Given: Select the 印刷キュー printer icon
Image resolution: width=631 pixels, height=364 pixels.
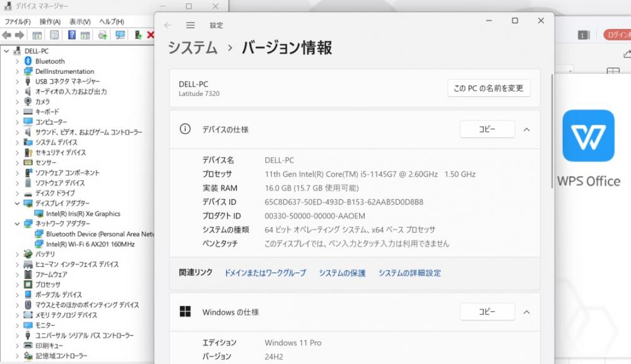Looking at the screenshot, I should 28,345.
